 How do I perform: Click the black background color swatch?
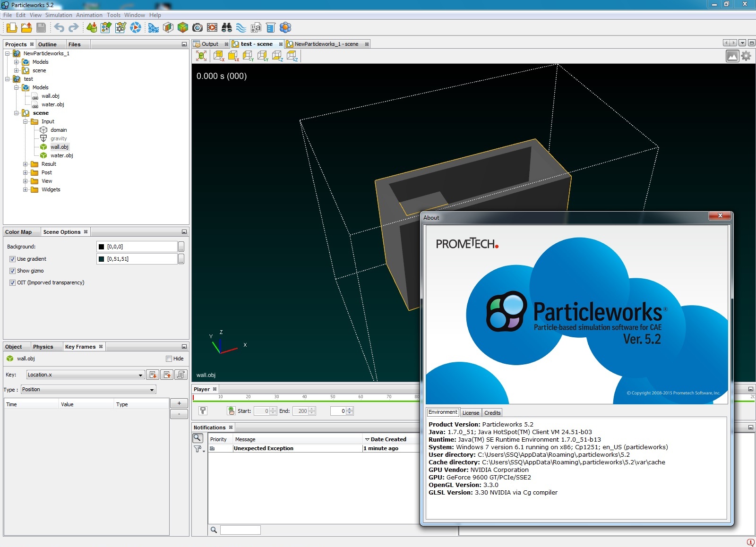(101, 247)
